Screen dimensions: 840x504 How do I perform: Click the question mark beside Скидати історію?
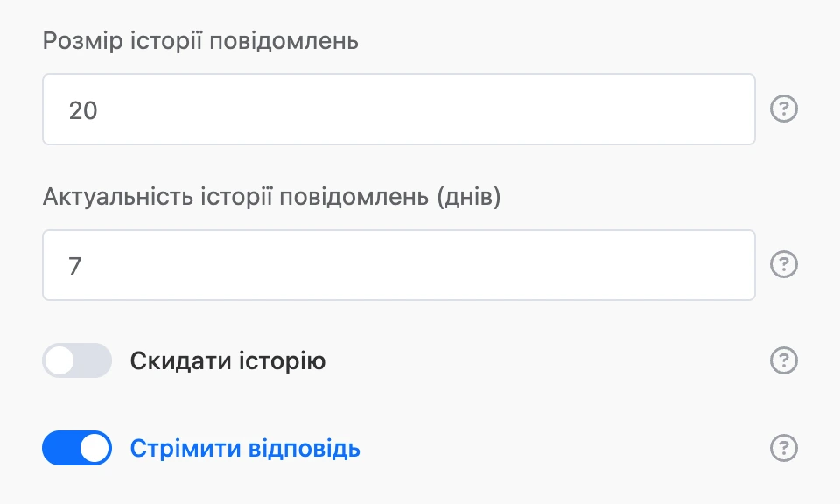point(784,360)
